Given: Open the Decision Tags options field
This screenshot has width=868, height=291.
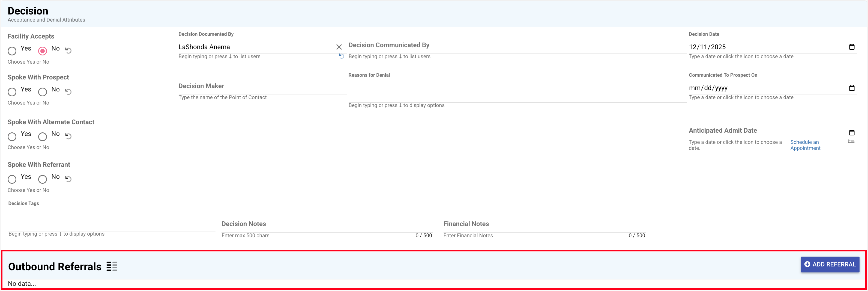Looking at the screenshot, I should coord(111,224).
